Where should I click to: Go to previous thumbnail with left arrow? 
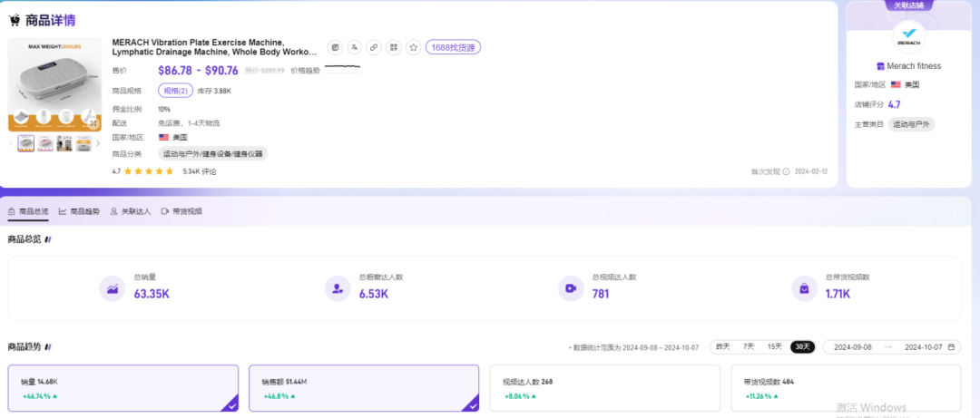pos(11,143)
